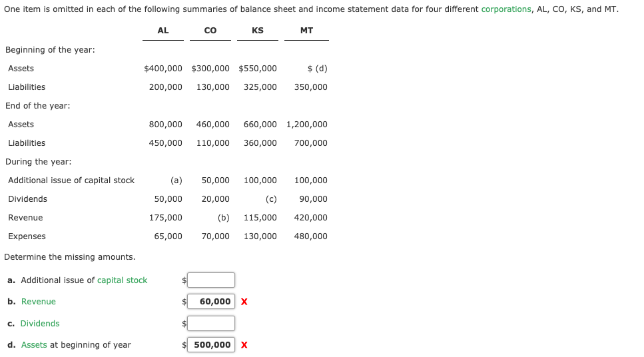The width and height of the screenshot is (644, 357).
Task: Click AL ending liabilities 450,000
Action: (166, 143)
